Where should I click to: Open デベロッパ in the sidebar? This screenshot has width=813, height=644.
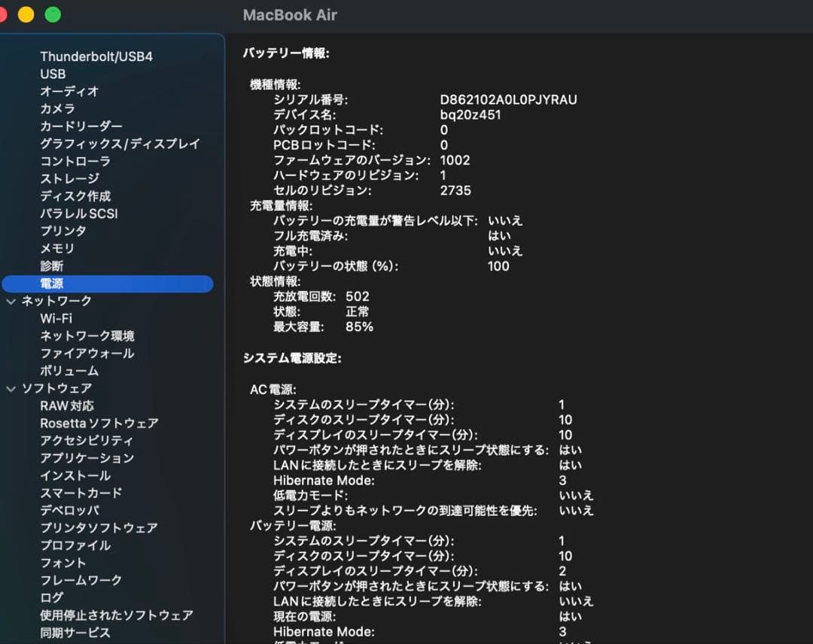coord(69,510)
